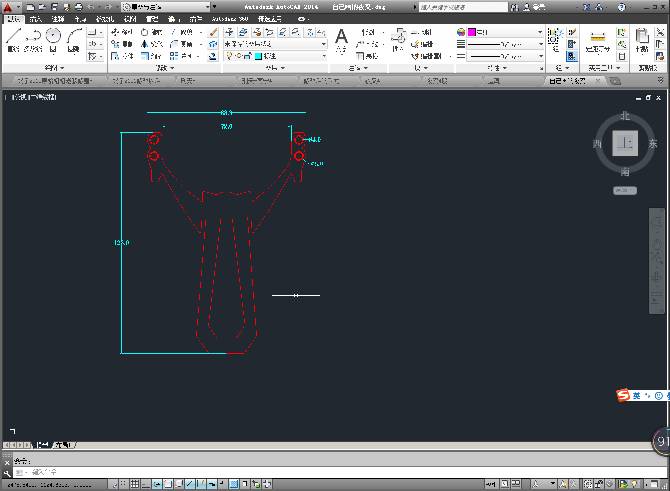Click the Paste icon in Clipboard panel
This screenshot has height=491, width=670.
[642, 40]
